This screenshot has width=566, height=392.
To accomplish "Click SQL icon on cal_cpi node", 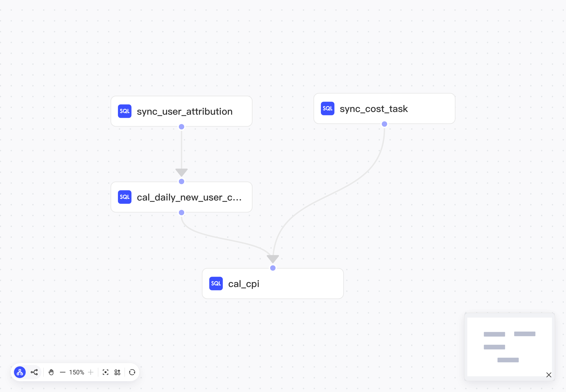I will coord(216,283).
